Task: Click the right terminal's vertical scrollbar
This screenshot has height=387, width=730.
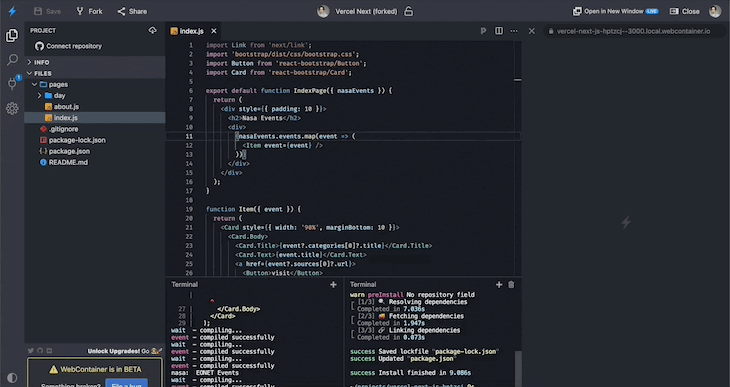Action: tap(518, 368)
